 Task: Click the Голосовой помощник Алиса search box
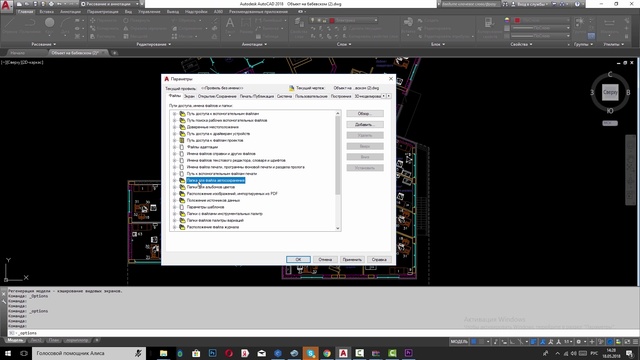pos(89,353)
